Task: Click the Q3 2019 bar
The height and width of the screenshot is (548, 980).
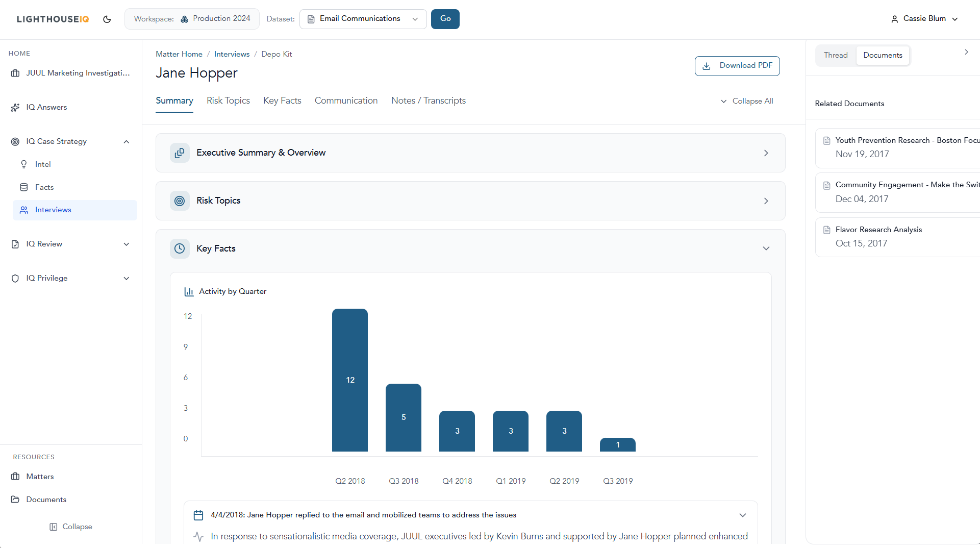Action: pyautogui.click(x=618, y=444)
